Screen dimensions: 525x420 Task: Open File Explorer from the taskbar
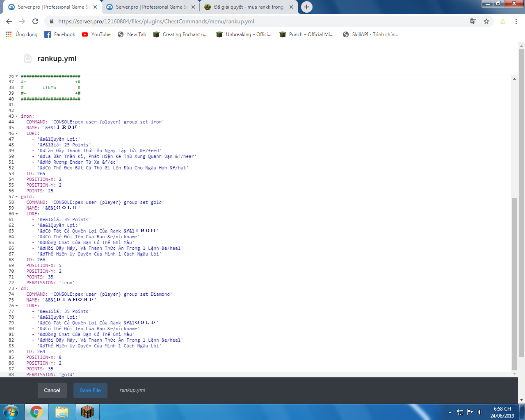pyautogui.click(x=62, y=412)
